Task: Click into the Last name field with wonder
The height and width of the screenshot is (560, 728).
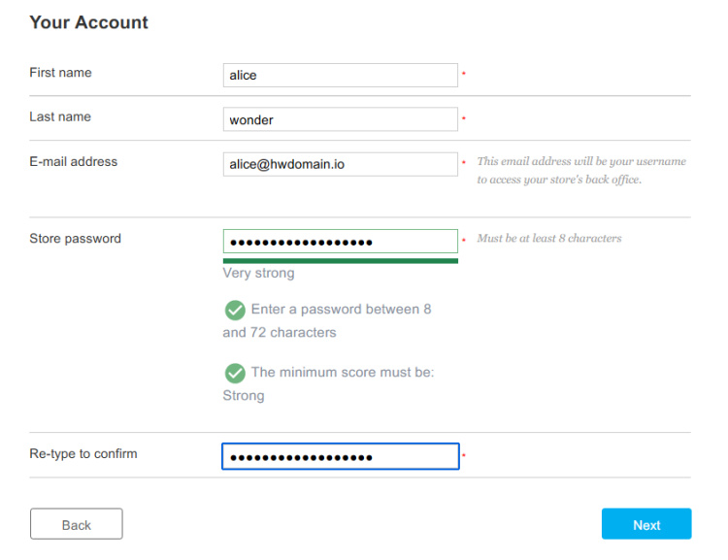Action: [x=340, y=119]
